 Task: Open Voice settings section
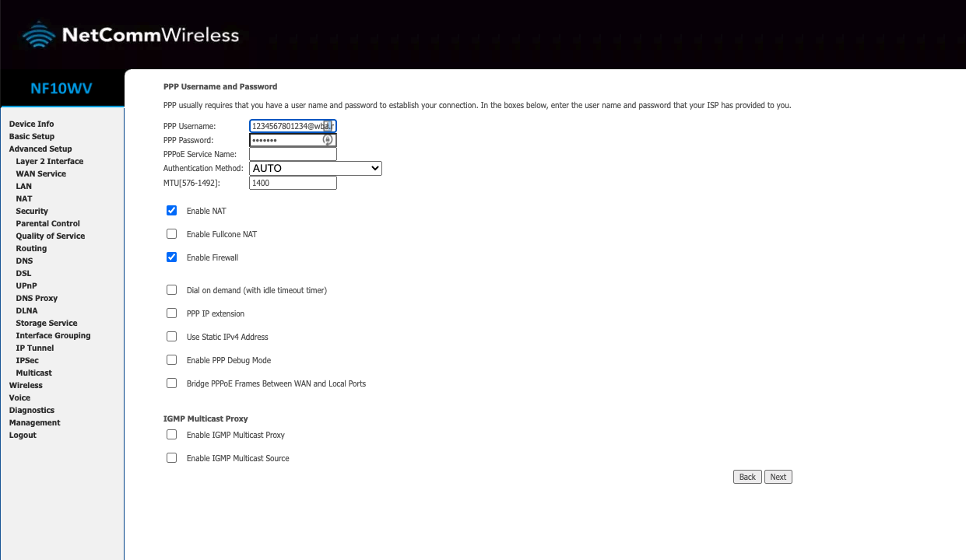19,398
